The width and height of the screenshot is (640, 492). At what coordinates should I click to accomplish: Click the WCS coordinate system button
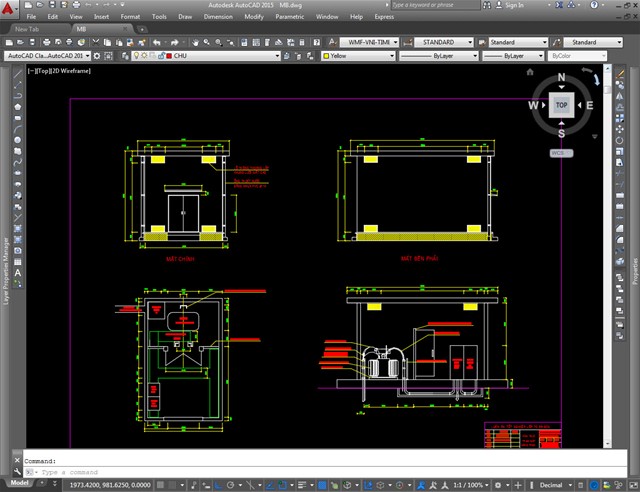(561, 153)
